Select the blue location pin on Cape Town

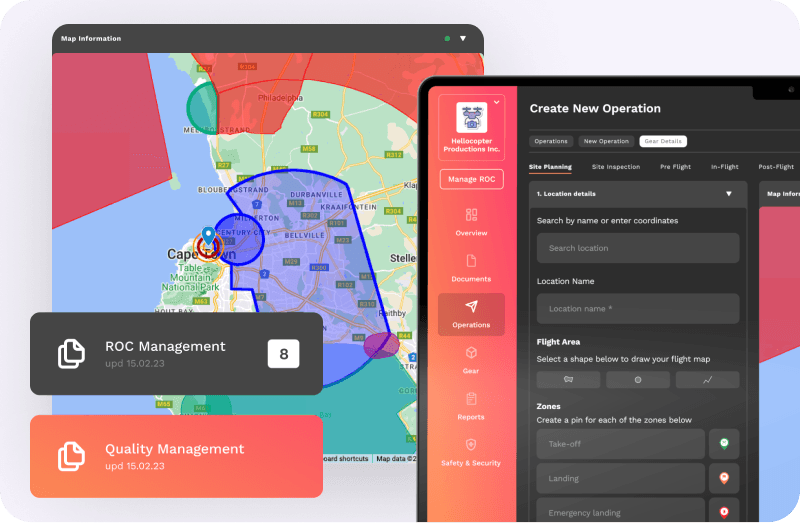tap(208, 236)
